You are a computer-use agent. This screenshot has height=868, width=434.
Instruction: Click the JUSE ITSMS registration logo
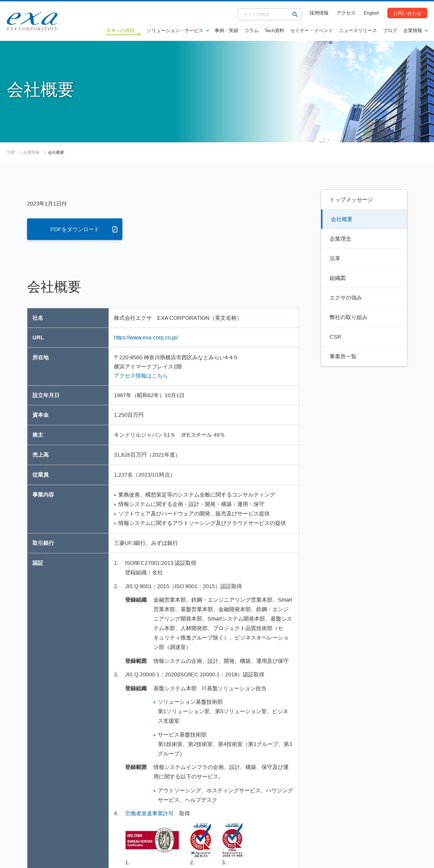pyautogui.click(x=233, y=840)
